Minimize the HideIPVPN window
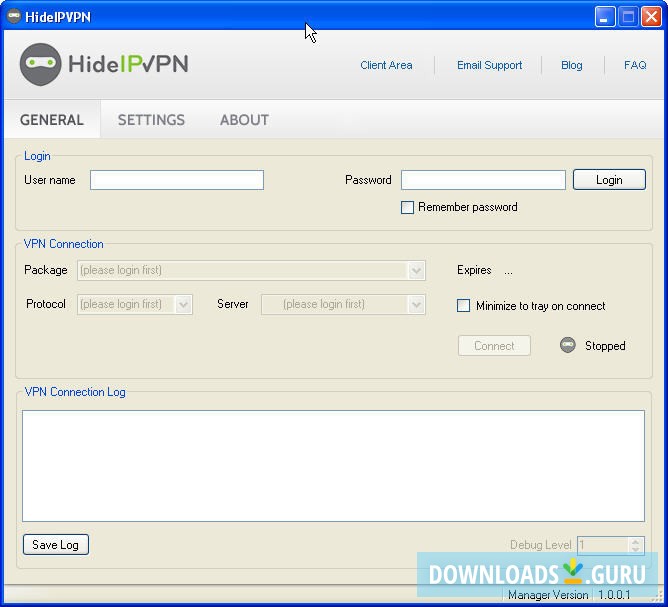The height and width of the screenshot is (607, 668). click(604, 17)
